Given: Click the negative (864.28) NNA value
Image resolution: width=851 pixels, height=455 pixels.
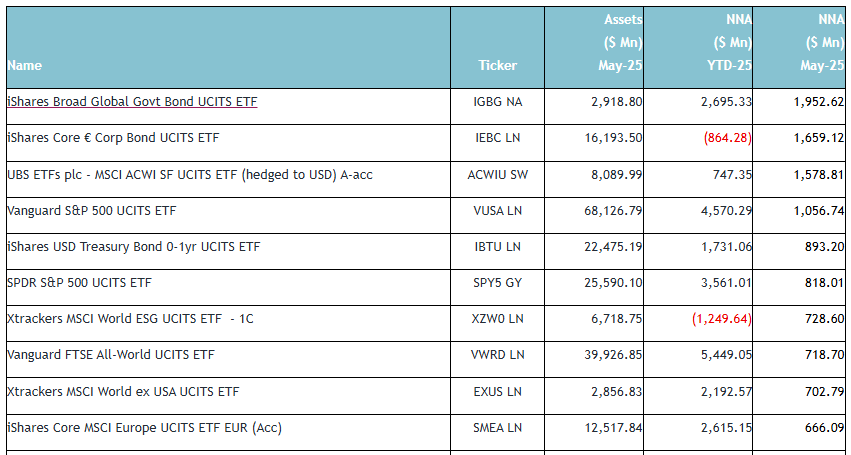Looking at the screenshot, I should 721,138.
